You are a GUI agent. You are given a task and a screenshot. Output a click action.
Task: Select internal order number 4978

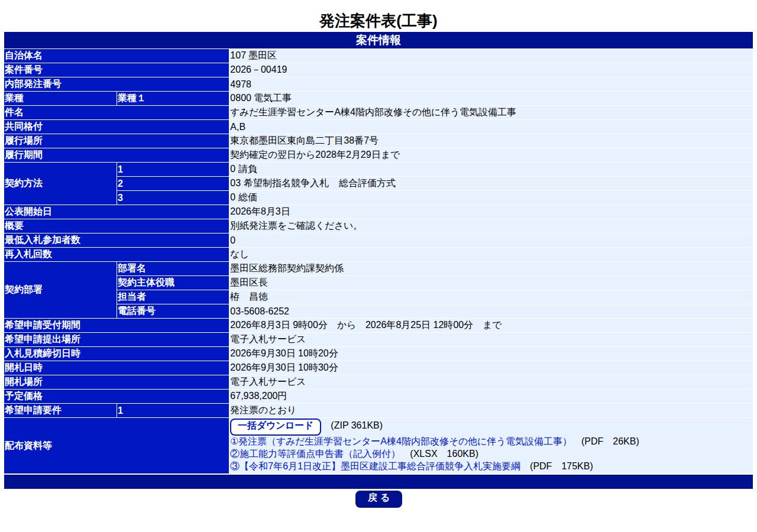click(241, 84)
